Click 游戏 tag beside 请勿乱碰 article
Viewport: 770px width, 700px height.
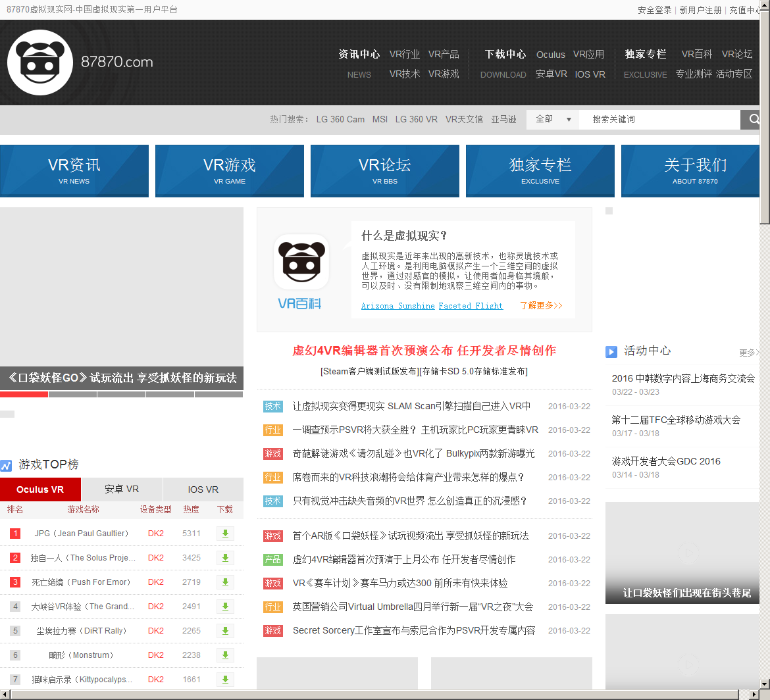pyautogui.click(x=272, y=453)
